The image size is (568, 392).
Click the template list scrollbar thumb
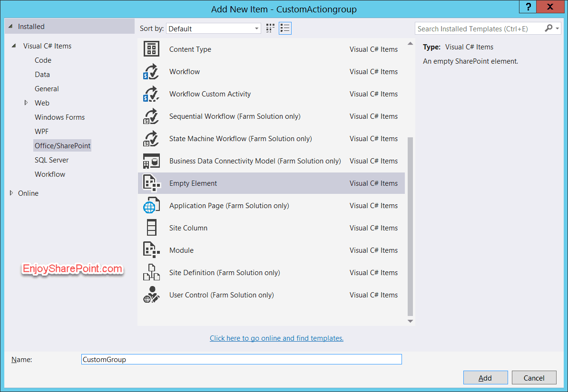410,226
